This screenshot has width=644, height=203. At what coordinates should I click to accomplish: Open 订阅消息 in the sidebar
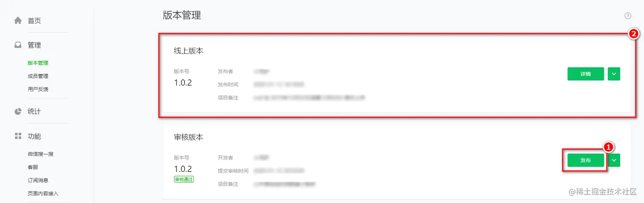38,180
